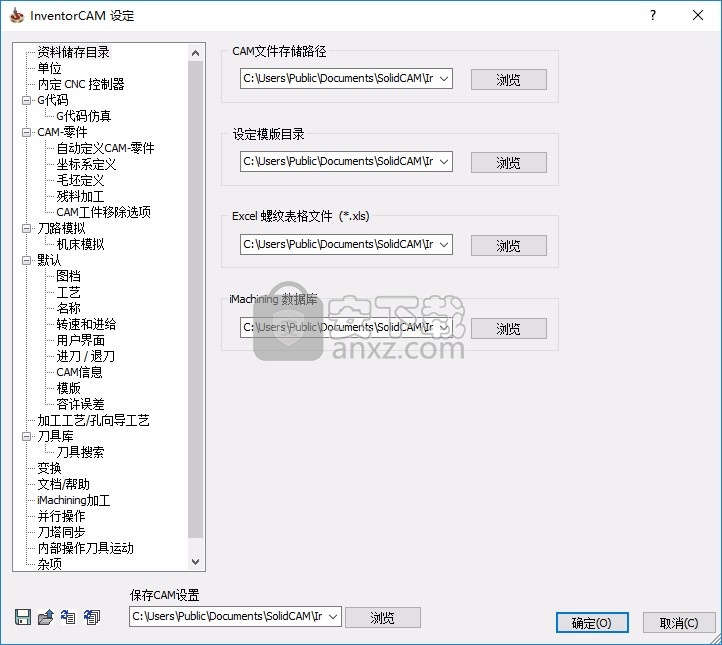
Task: Select 转速和进给 tree item
Action: (x=86, y=324)
